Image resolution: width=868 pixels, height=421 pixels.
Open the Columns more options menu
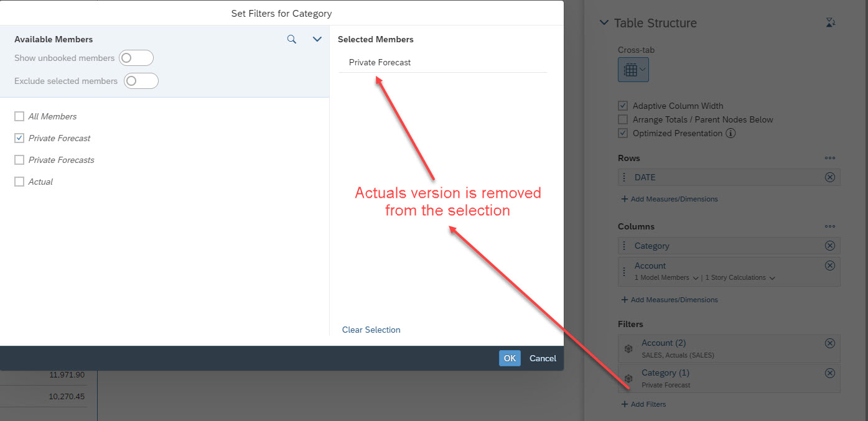pyautogui.click(x=829, y=226)
